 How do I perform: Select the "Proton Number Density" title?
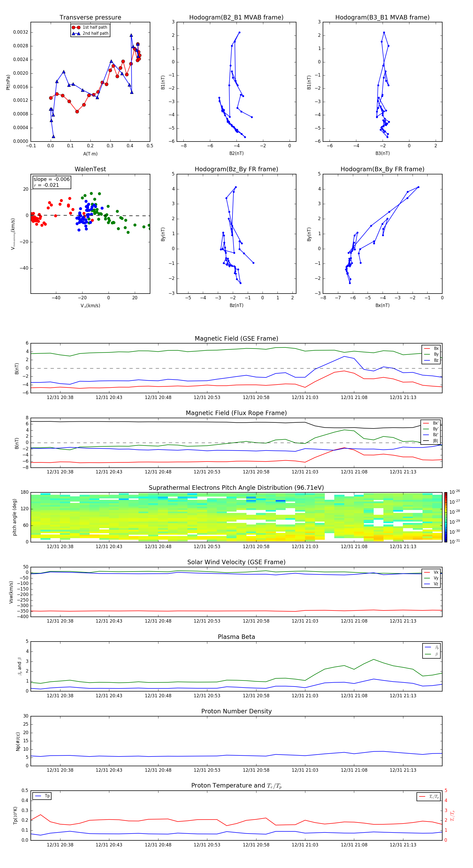coord(236,711)
